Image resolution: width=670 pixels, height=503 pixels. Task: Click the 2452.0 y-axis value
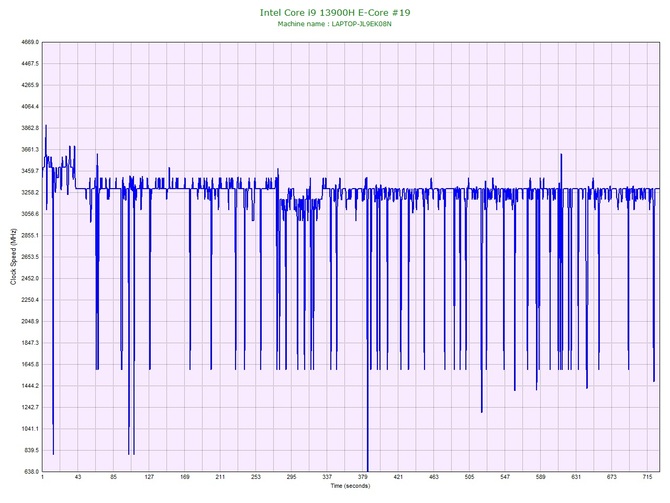click(x=29, y=278)
